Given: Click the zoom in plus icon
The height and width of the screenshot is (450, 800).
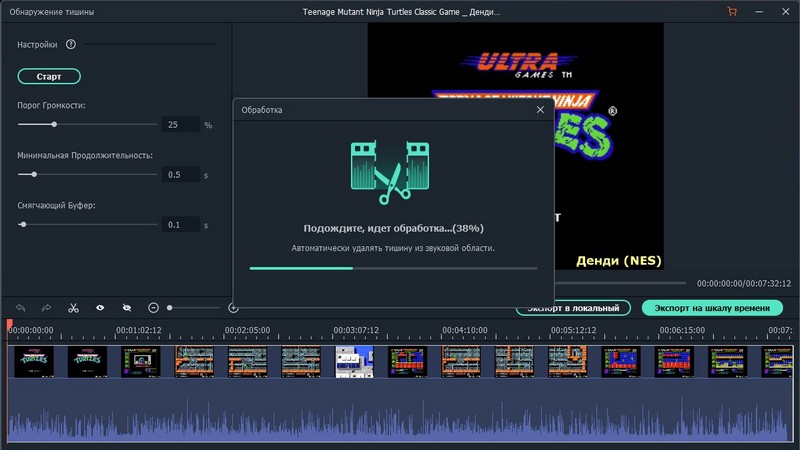Looking at the screenshot, I should click(233, 308).
